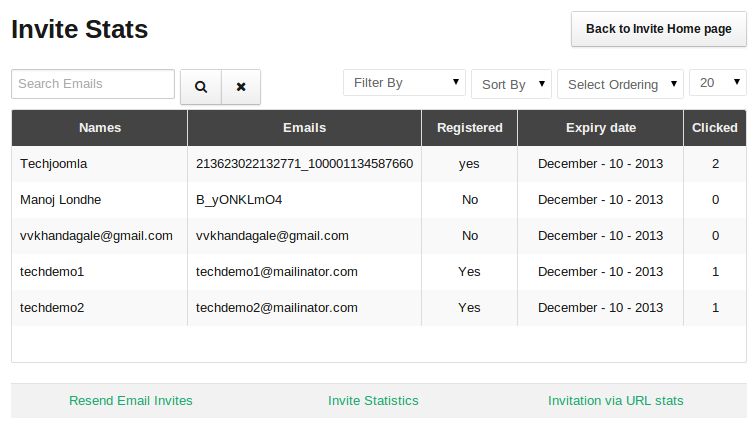Viewport: 756px width, 429px height.
Task: Click the Registered column header
Action: pyautogui.click(x=469, y=128)
